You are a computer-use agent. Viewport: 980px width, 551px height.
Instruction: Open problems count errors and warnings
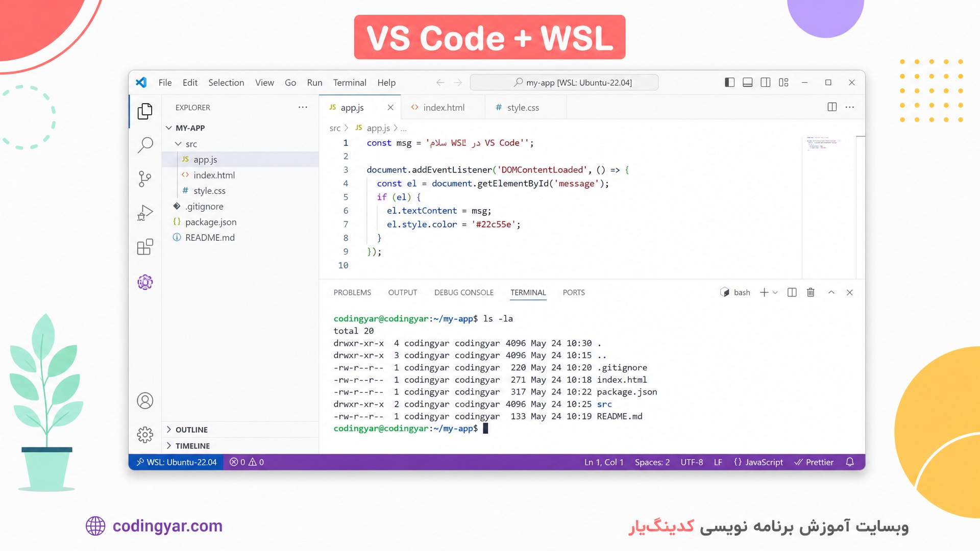click(247, 462)
